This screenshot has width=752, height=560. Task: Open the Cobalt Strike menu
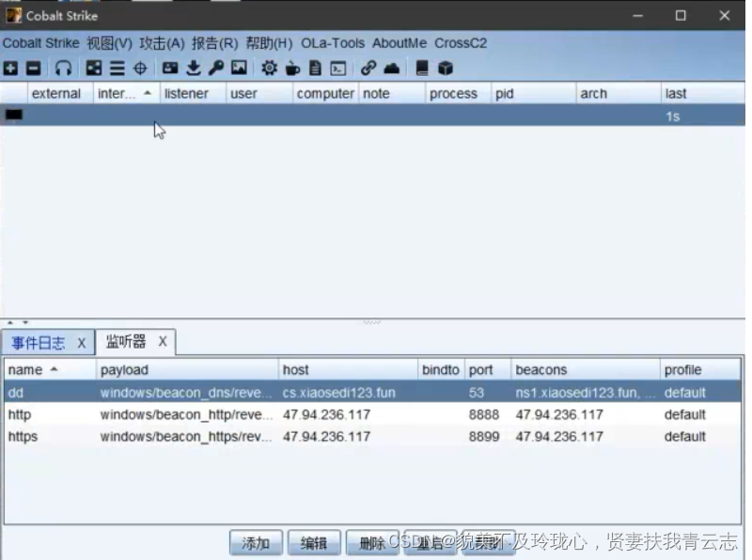[x=40, y=43]
